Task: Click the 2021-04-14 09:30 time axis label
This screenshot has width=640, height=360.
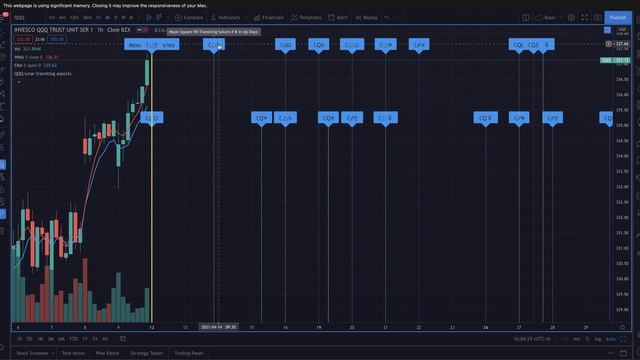Action: pyautogui.click(x=218, y=327)
